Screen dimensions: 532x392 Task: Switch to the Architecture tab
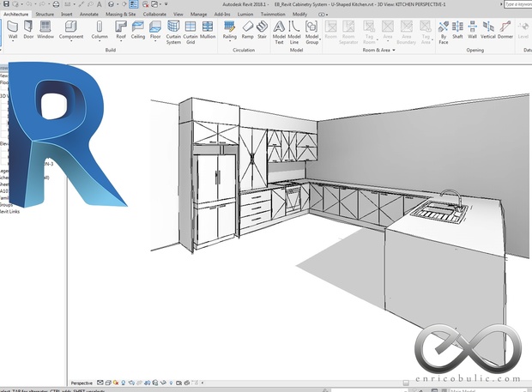pos(16,15)
